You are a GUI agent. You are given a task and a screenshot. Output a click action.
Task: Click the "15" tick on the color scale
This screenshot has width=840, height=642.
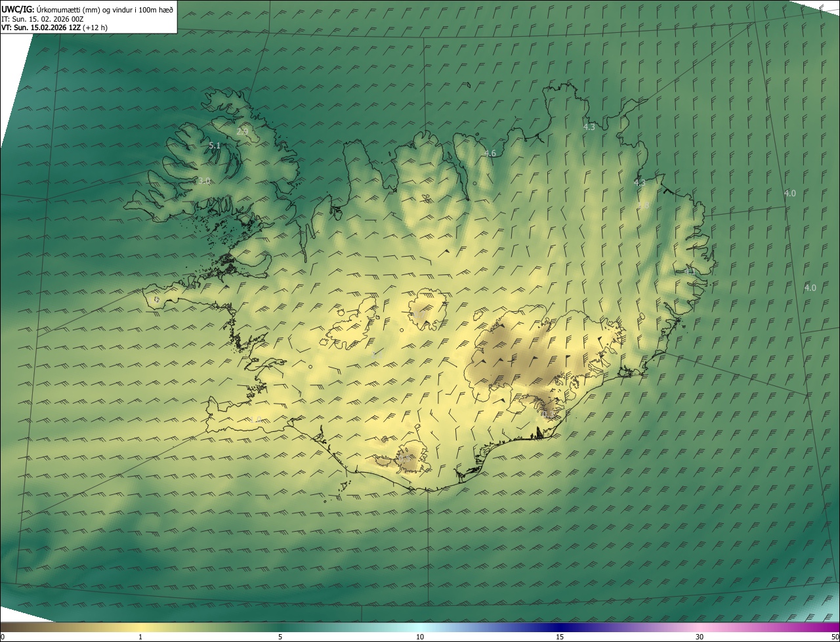tap(560, 637)
